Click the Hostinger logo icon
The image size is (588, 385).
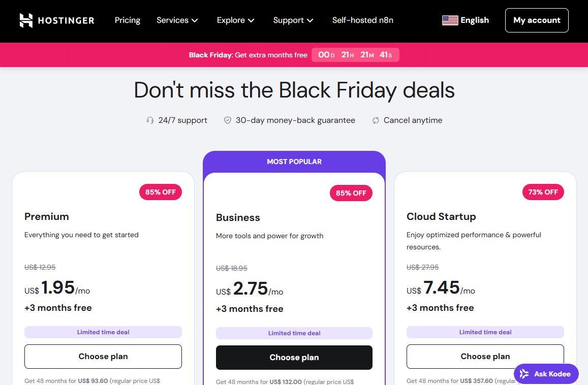[24, 20]
